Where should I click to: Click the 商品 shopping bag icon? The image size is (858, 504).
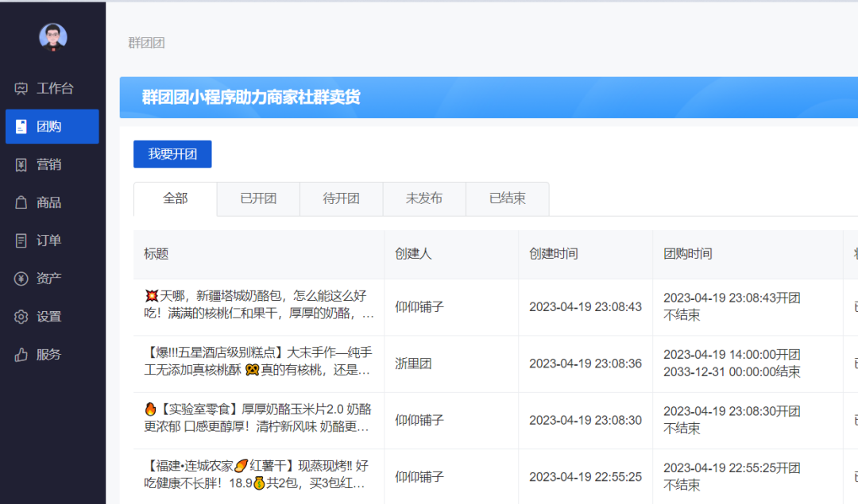pos(21,203)
